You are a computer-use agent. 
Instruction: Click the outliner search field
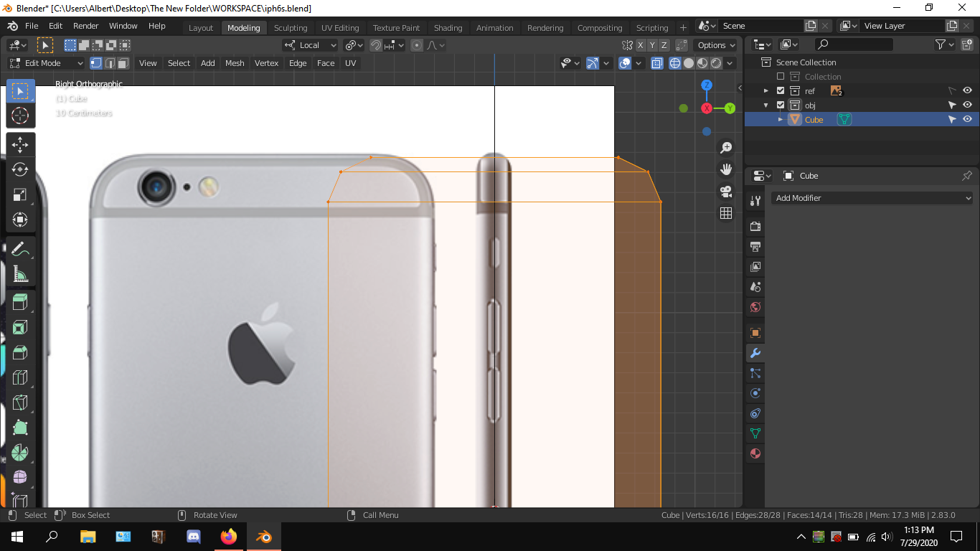(x=854, y=44)
